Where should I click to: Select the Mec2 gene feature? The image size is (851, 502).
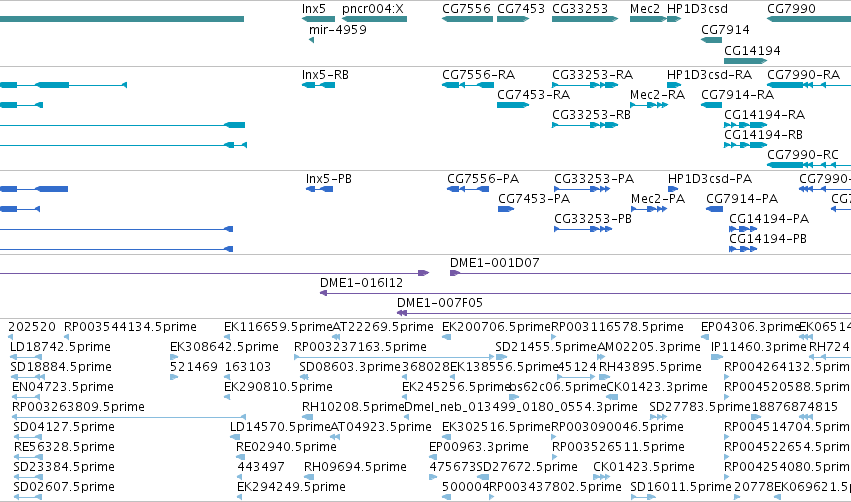point(648,19)
